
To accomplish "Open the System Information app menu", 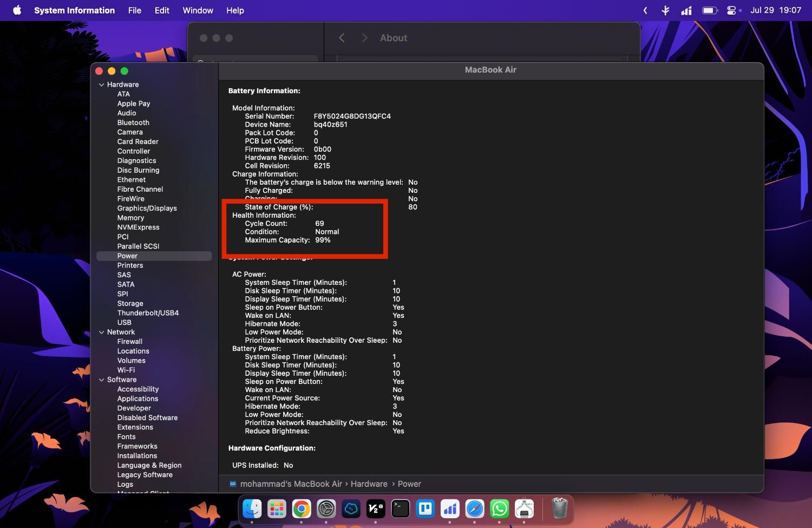I will pyautogui.click(x=74, y=10).
